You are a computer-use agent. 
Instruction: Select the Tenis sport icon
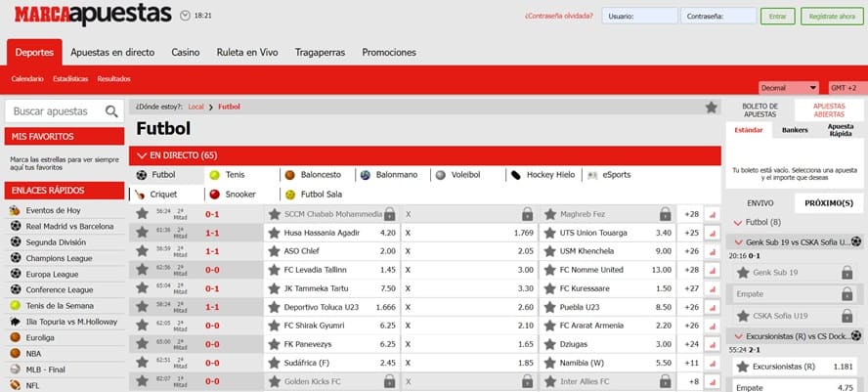[x=214, y=175]
